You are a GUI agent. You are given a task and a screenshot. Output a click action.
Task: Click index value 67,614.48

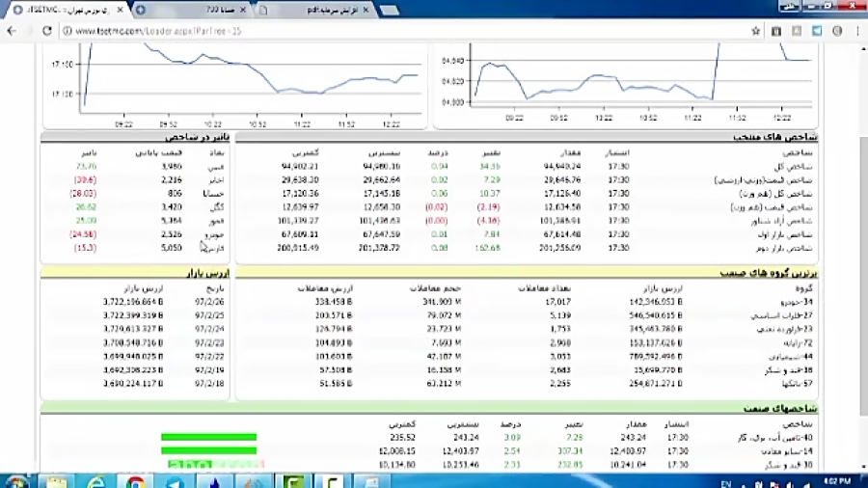[x=562, y=234]
